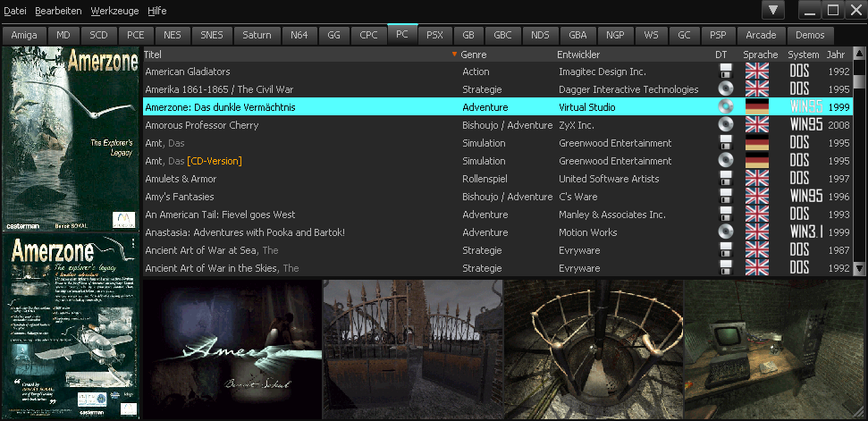The width and height of the screenshot is (868, 421).
Task: Switch to the GBA tab
Action: (x=578, y=35)
